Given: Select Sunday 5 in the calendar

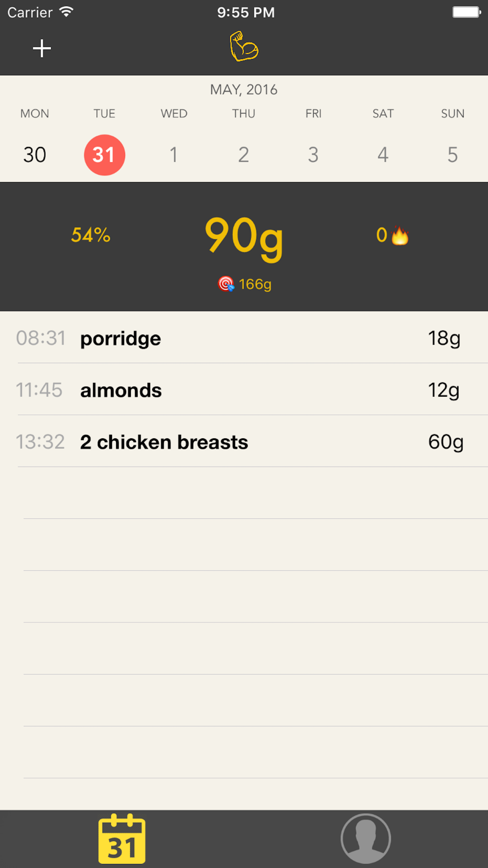Looking at the screenshot, I should (452, 155).
